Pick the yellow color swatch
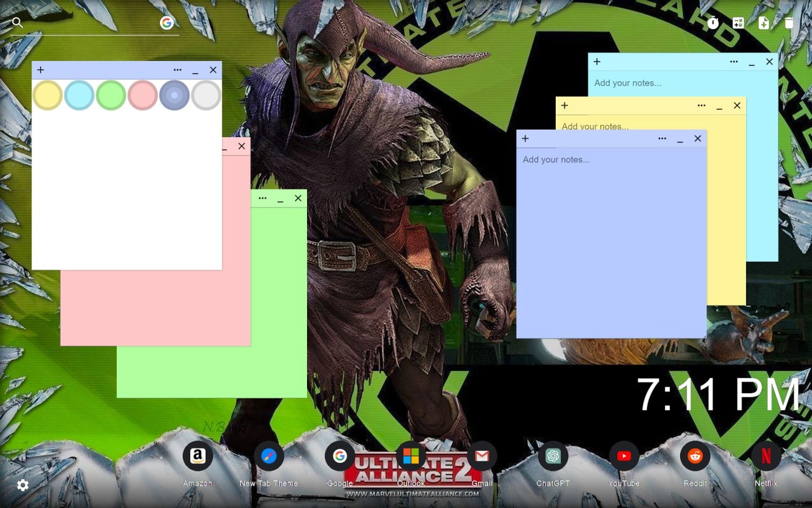This screenshot has width=812, height=508. click(48, 95)
